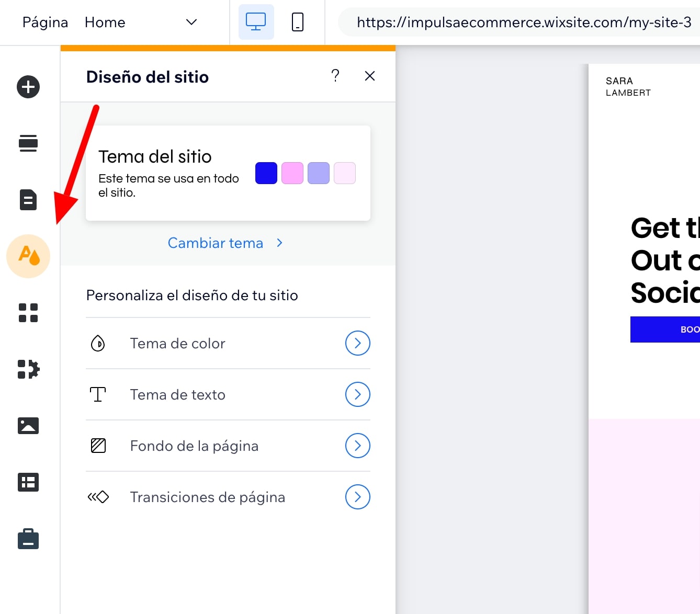Open Fondo de la página settings
700x614 pixels.
click(357, 446)
